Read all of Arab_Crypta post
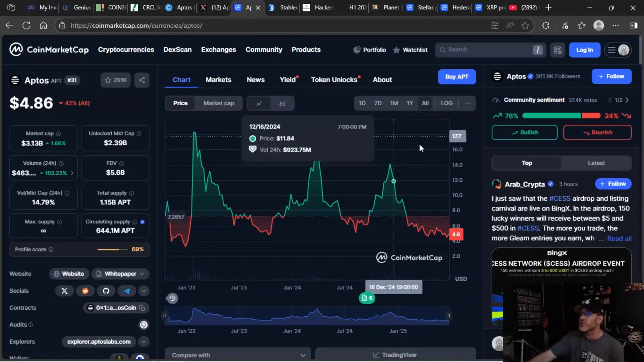The image size is (644, 362). (619, 239)
